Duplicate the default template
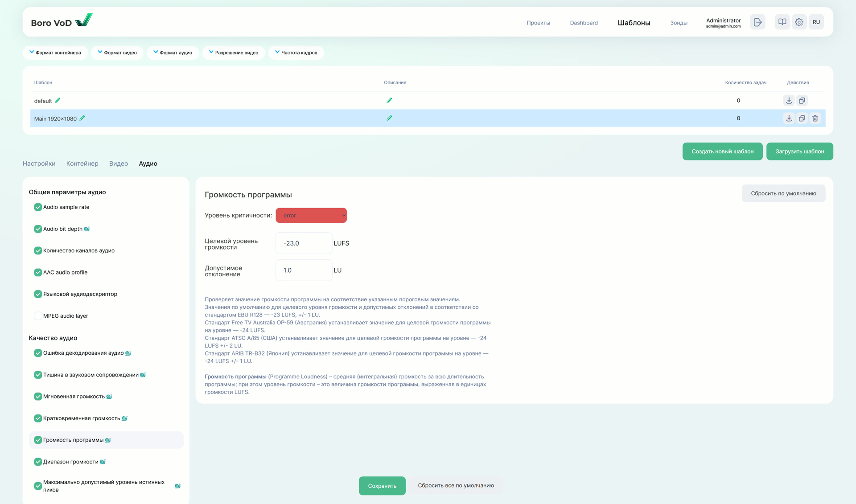856x504 pixels. 802,101
